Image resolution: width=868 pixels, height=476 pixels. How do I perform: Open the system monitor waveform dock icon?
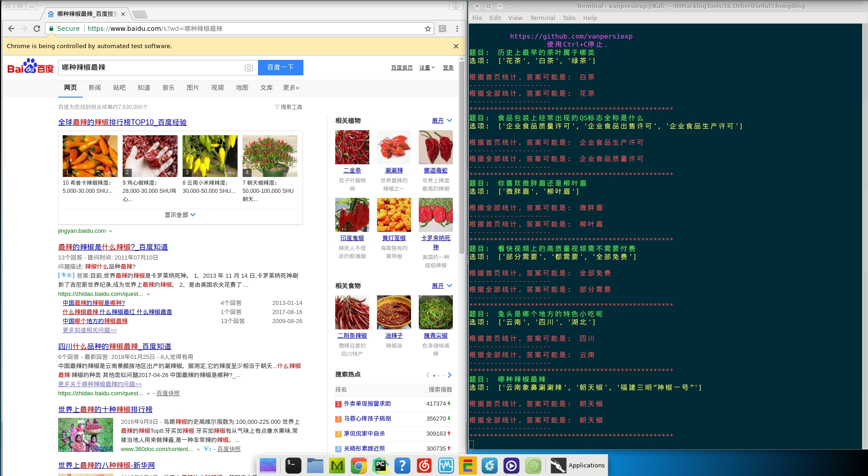[446, 466]
